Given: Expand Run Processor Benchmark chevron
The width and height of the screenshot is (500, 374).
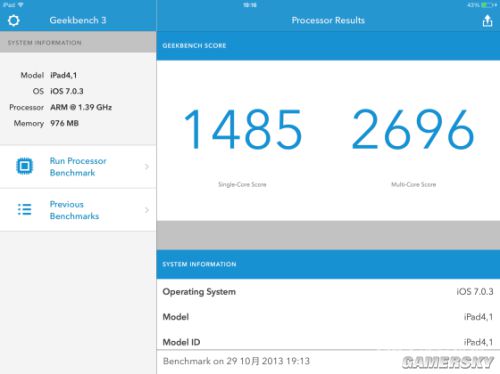Looking at the screenshot, I should (147, 166).
